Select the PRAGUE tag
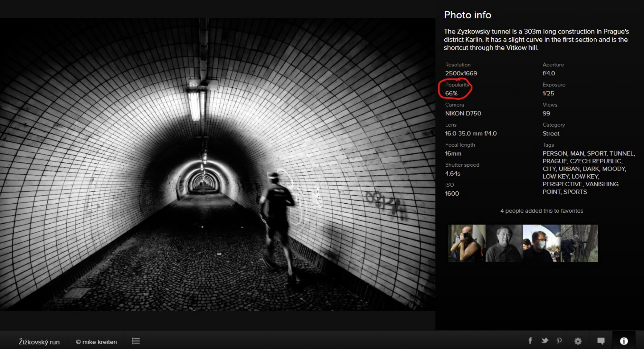The image size is (644, 349). point(554,161)
